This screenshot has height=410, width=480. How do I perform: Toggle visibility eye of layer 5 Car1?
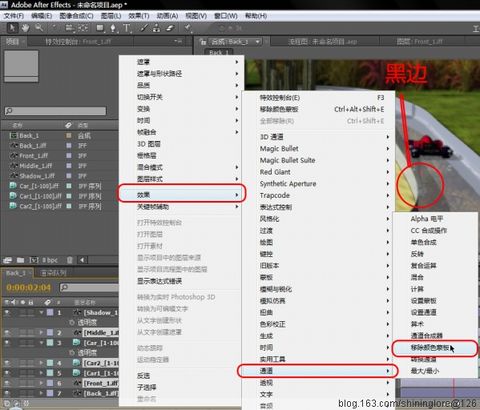tap(7, 373)
